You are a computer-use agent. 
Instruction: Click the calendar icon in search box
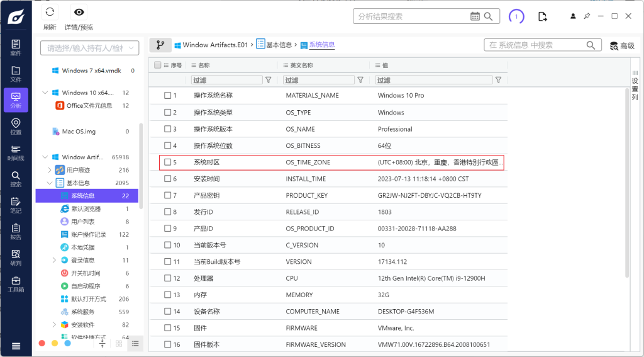click(x=475, y=16)
